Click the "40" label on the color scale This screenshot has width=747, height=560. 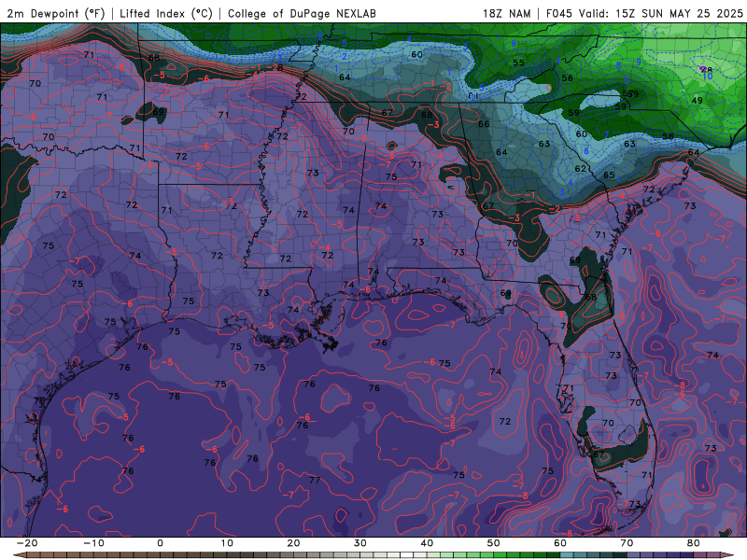tap(427, 543)
